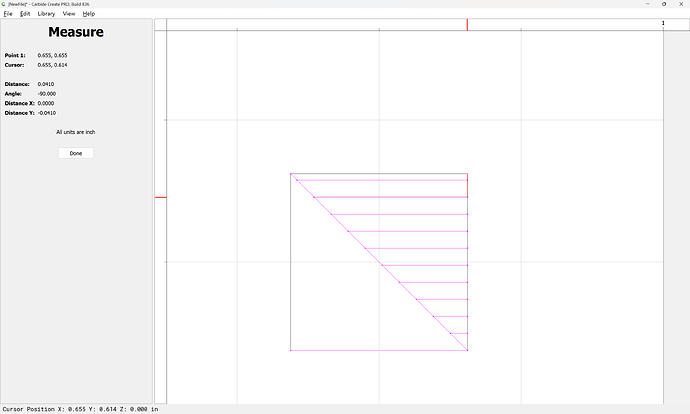The image size is (690, 414).
Task: Click the Distance value 0.0410
Action: pos(46,84)
